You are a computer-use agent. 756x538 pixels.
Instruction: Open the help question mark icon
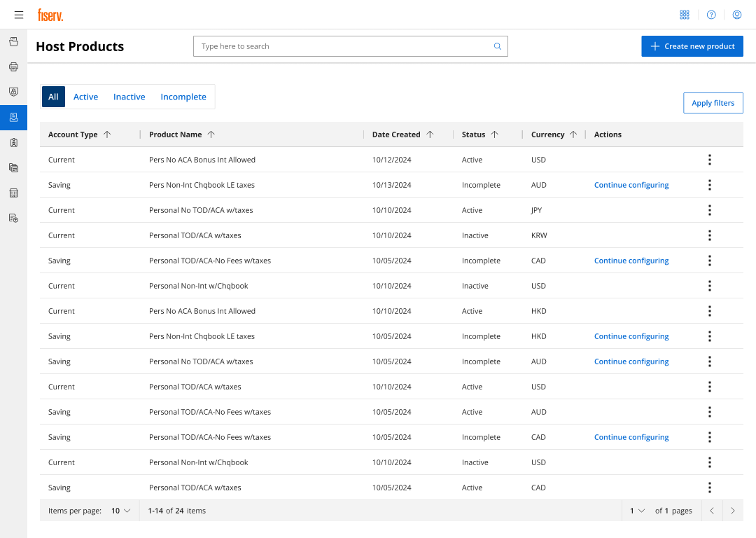[711, 15]
